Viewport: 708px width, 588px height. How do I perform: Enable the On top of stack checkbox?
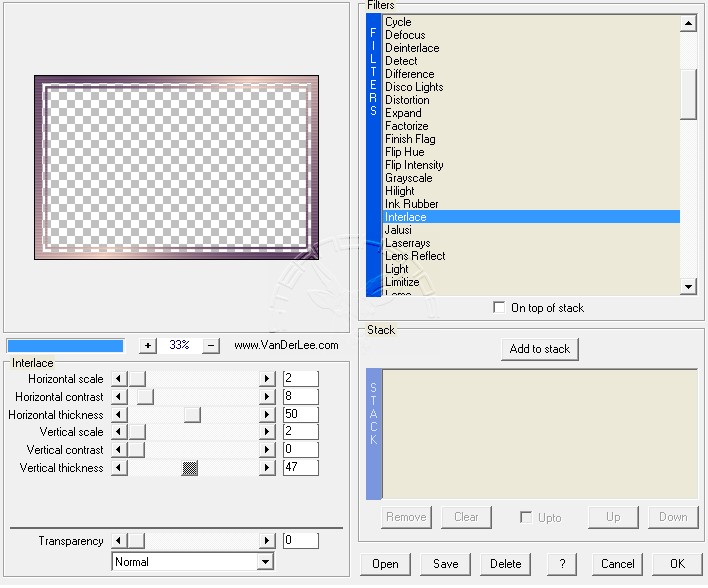click(500, 308)
